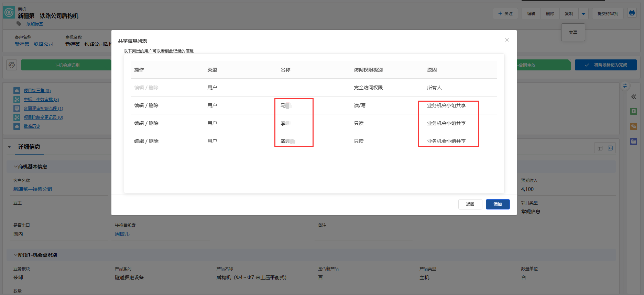Click the blue calendar icon in right sidebar

tap(633, 141)
